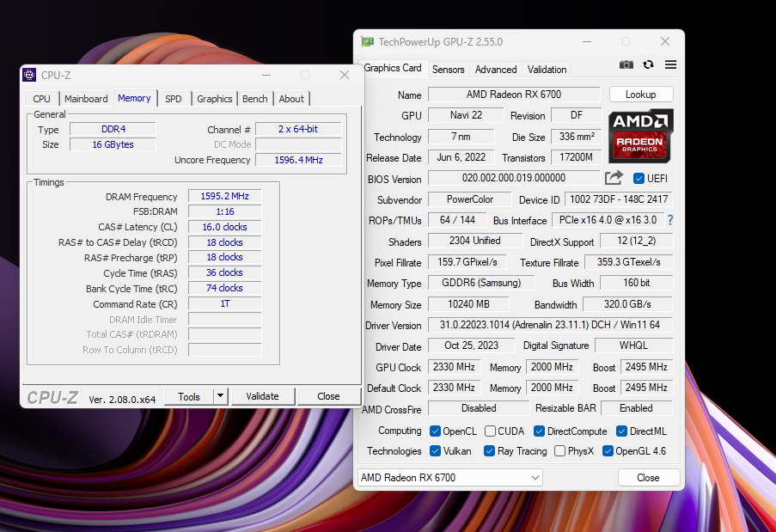The image size is (776, 532).
Task: Open the CPU-Z Tools dropdown arrow
Action: click(x=220, y=396)
